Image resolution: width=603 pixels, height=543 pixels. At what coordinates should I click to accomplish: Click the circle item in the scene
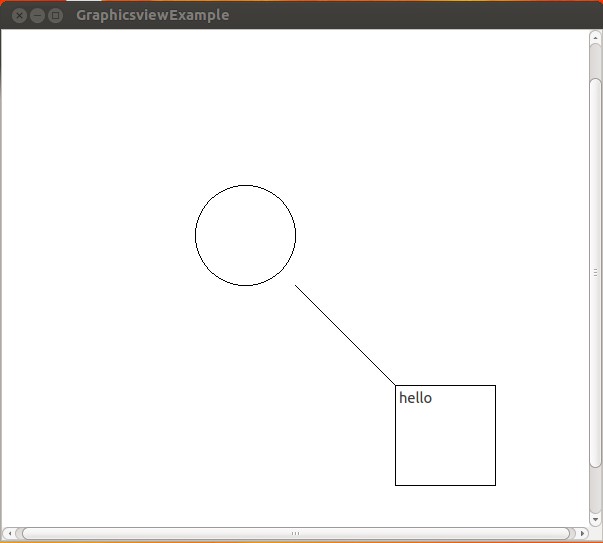[x=245, y=235]
